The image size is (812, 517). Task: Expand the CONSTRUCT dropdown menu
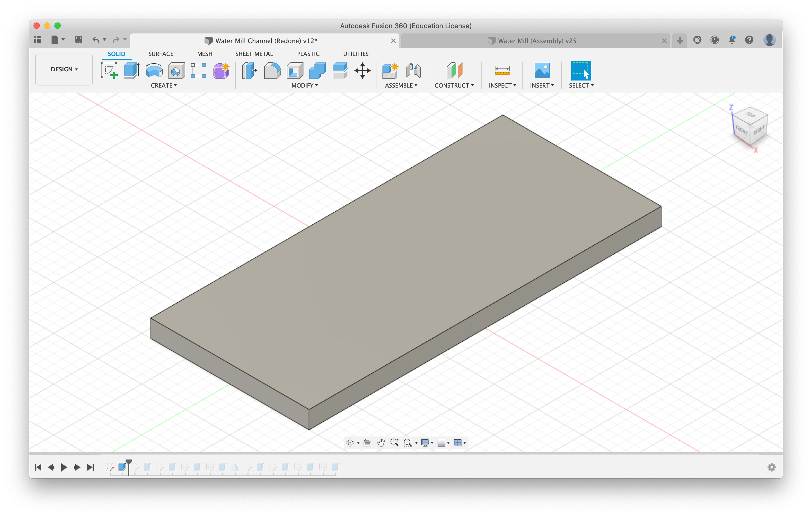pyautogui.click(x=454, y=86)
